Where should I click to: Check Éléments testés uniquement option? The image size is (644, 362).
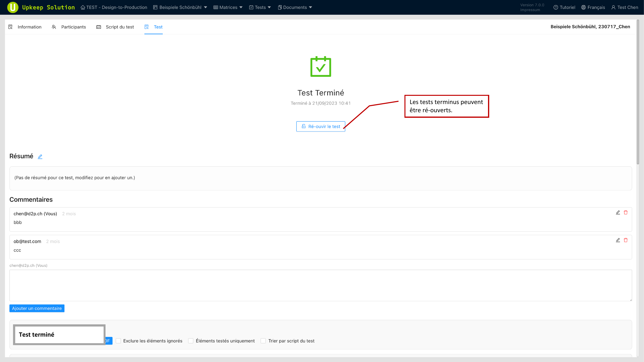tap(191, 341)
